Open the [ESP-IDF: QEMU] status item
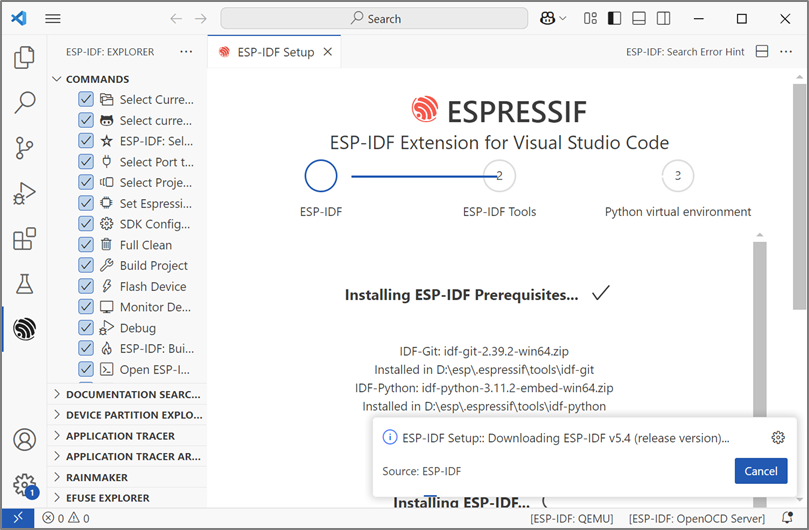Screen dimensions: 809x530 (x=572, y=518)
